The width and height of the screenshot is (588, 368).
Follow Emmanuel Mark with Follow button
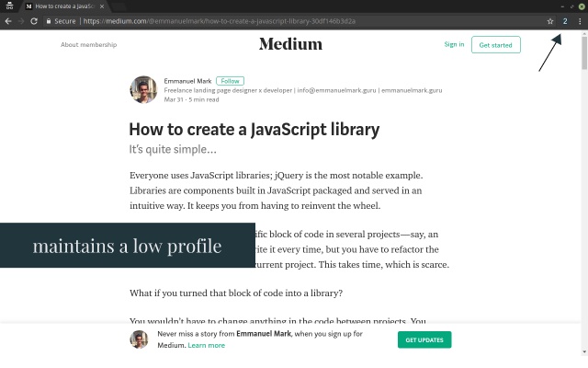230,81
